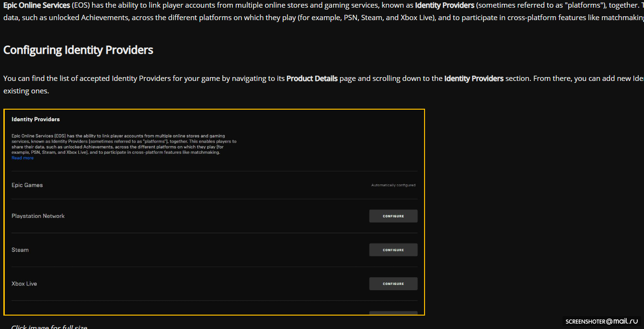Click bold Product Details text
Screen dimensions: 644x329
click(312, 79)
